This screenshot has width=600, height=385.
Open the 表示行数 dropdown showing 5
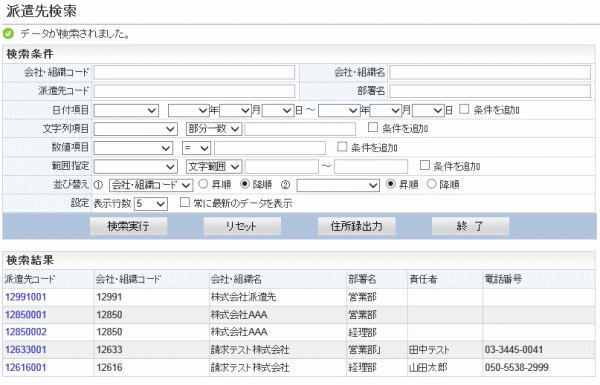[151, 204]
